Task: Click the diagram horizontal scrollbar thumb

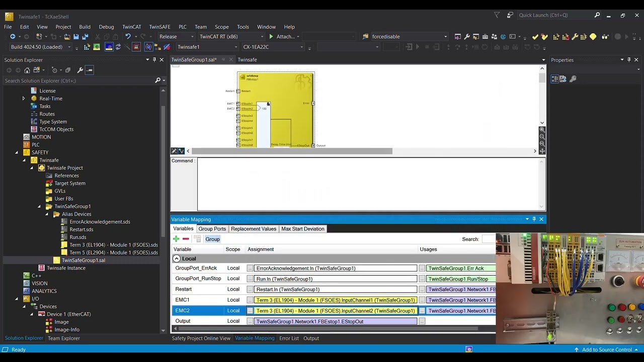Action: (292, 151)
